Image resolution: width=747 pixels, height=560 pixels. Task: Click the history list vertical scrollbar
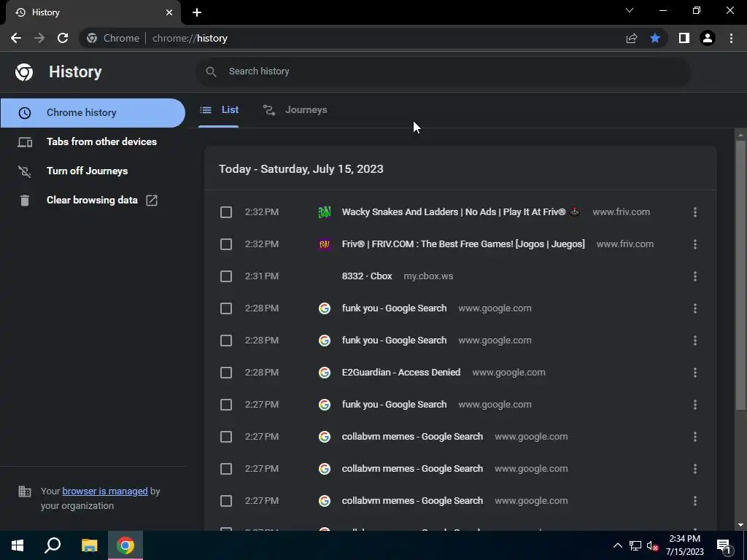point(740,275)
